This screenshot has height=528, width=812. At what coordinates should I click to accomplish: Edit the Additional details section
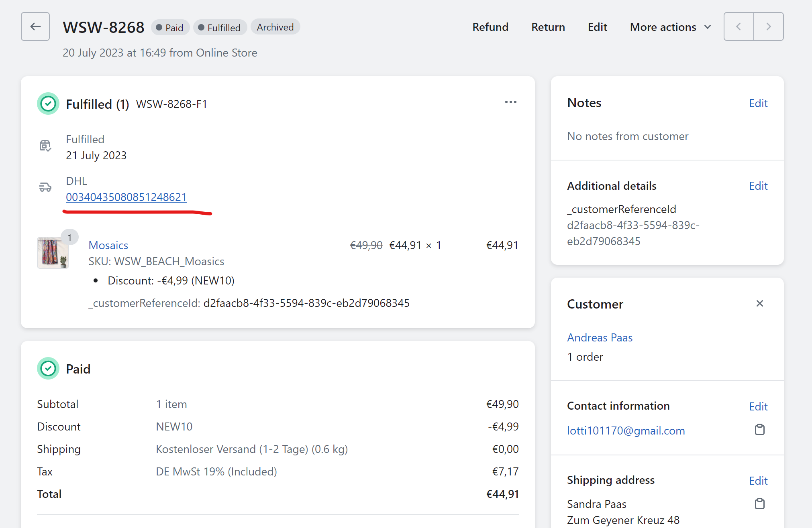coord(758,186)
